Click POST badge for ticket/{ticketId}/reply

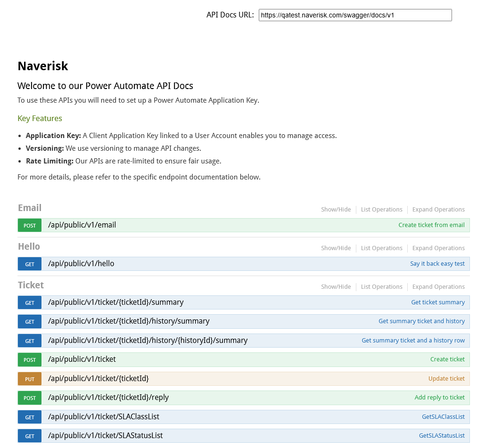pyautogui.click(x=30, y=398)
